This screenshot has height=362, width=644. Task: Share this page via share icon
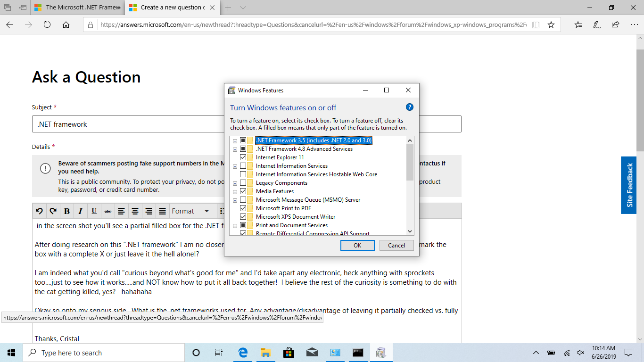tap(615, 25)
